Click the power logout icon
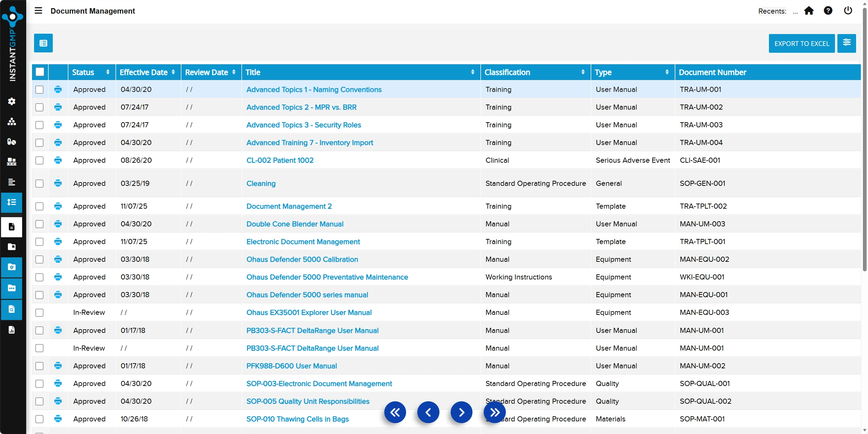The width and height of the screenshot is (868, 434). pyautogui.click(x=848, y=11)
